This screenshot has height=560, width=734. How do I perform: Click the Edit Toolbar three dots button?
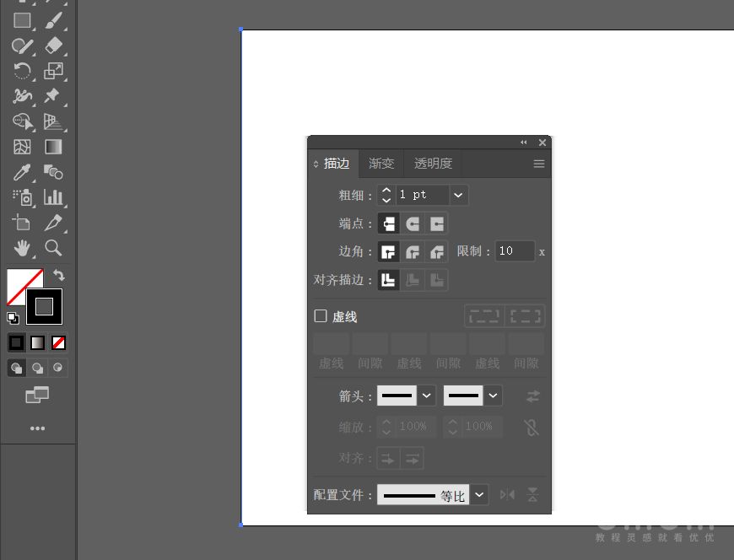click(x=37, y=428)
